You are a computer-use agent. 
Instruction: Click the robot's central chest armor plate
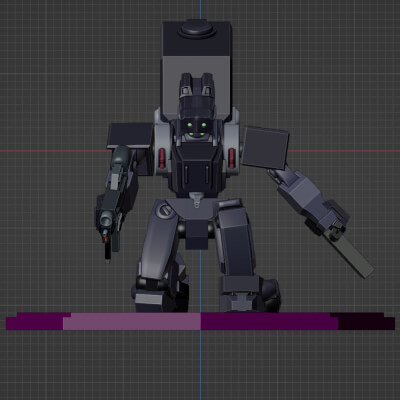tap(197, 168)
